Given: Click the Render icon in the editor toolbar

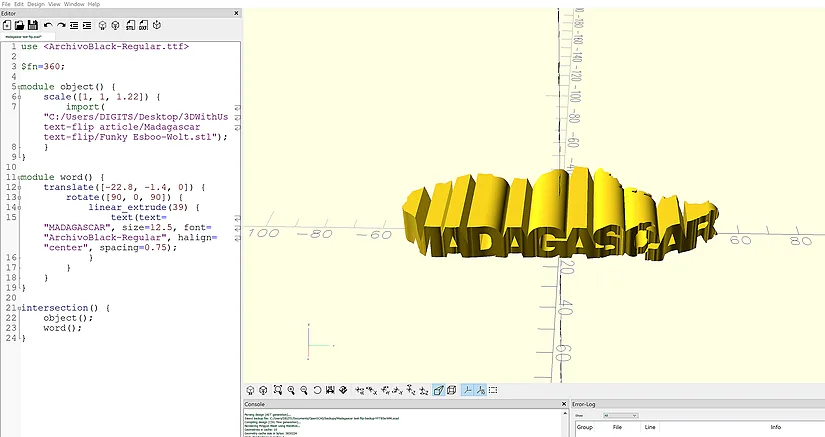Looking at the screenshot, I should pyautogui.click(x=116, y=25).
